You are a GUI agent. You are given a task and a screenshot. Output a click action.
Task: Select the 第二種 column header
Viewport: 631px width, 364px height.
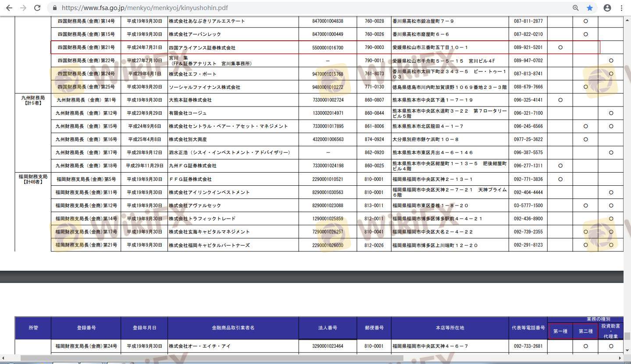click(585, 332)
